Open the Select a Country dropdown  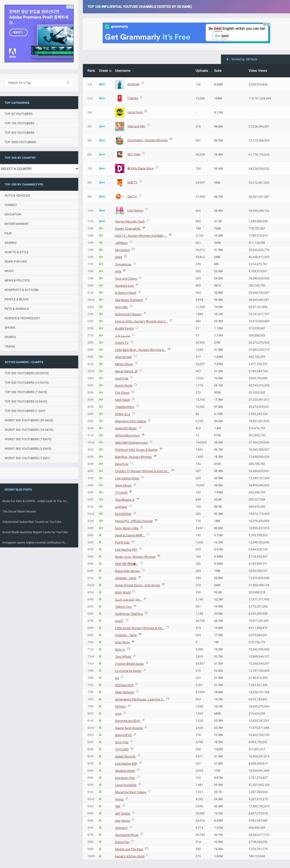(39, 169)
